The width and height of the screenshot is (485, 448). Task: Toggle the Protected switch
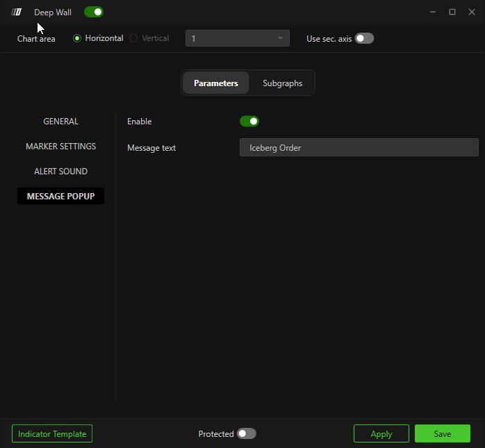pos(246,434)
